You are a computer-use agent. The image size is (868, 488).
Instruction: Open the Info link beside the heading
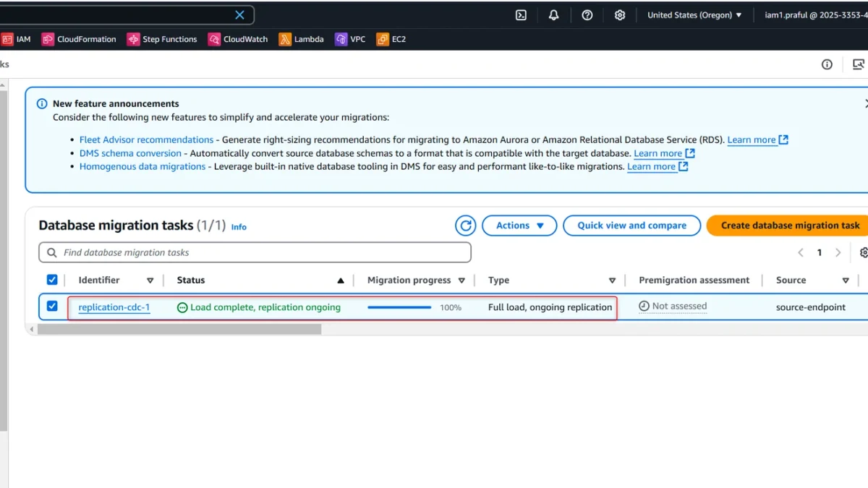tap(239, 227)
